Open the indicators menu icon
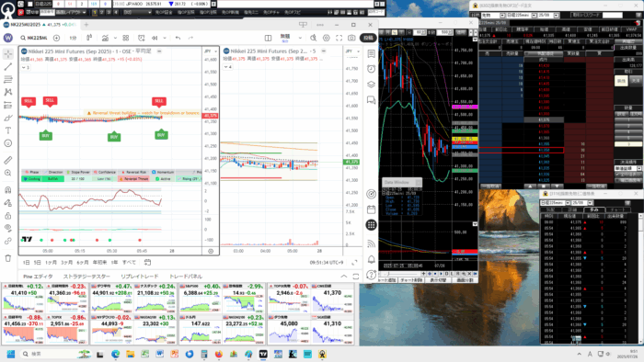 tap(105, 38)
